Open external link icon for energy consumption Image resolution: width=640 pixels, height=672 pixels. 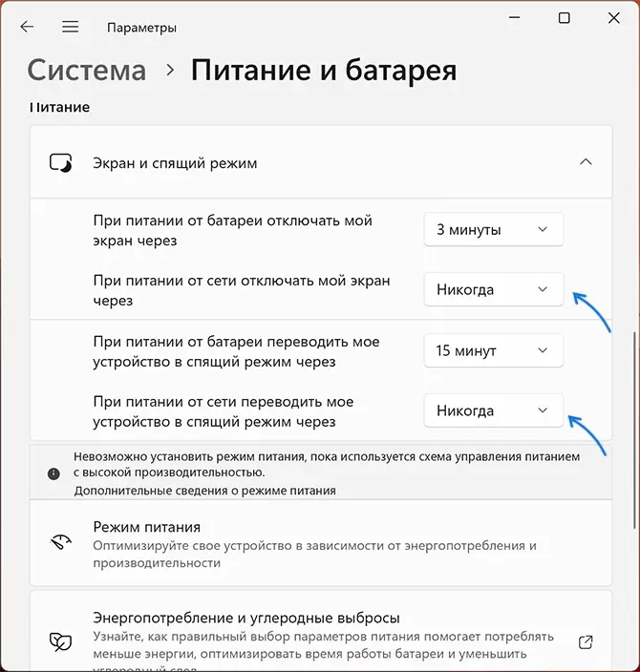click(x=586, y=642)
